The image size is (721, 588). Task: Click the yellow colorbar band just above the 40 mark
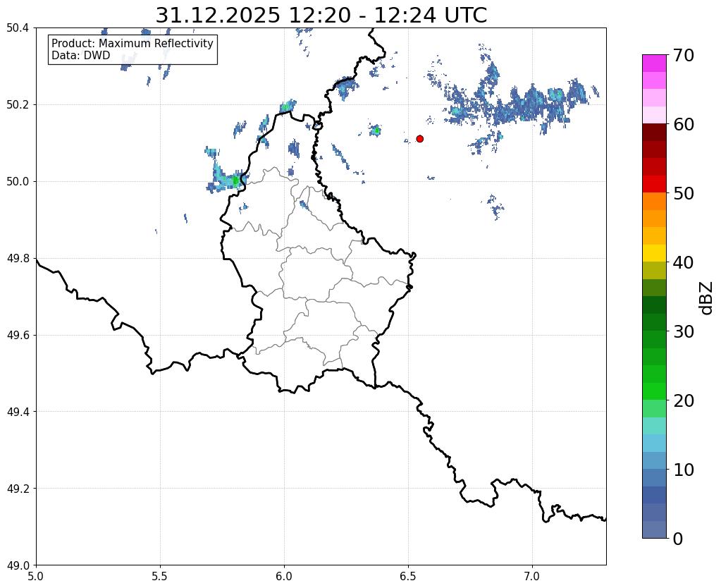point(654,253)
